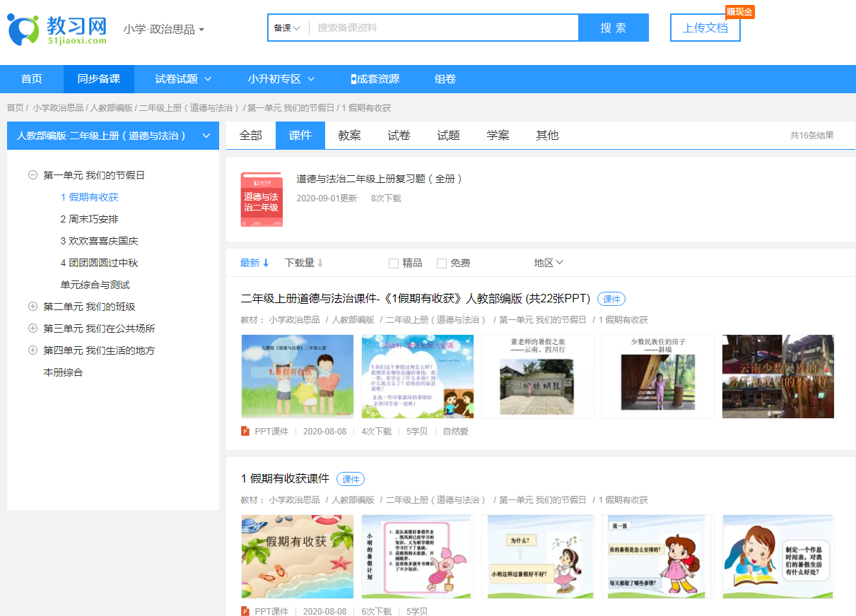Image resolution: width=856 pixels, height=616 pixels.
Task: Open the 试卷试题 nav dropdown
Action: pyautogui.click(x=183, y=79)
